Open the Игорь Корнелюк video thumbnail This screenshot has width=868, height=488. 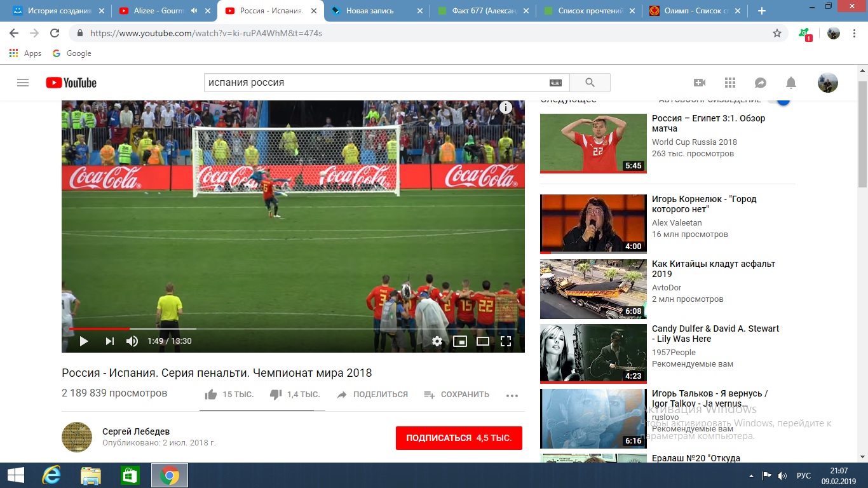593,224
